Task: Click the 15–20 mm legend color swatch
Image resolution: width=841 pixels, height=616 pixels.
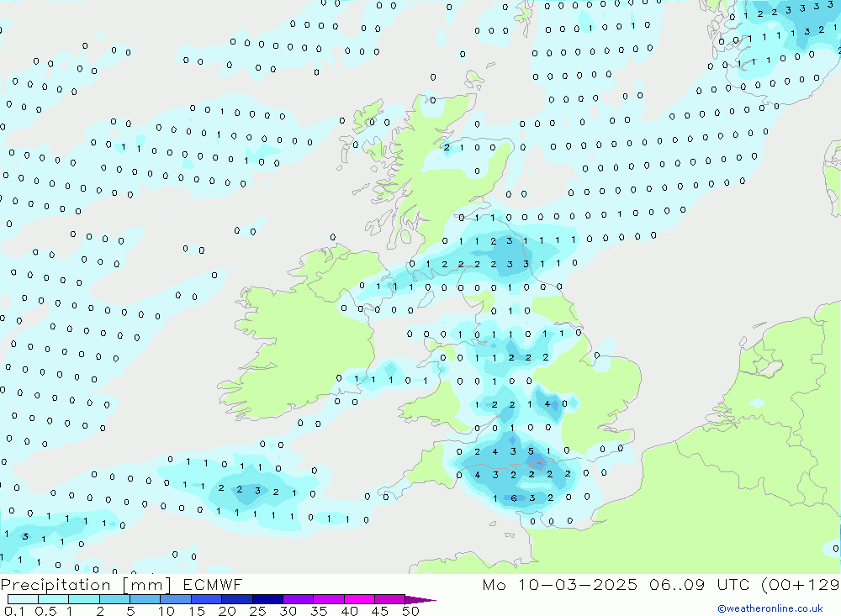Action: pyautogui.click(x=207, y=599)
